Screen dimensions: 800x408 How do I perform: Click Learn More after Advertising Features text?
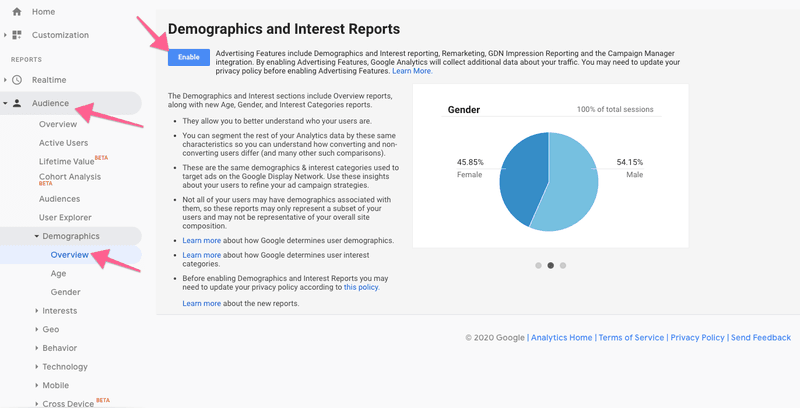coord(412,71)
